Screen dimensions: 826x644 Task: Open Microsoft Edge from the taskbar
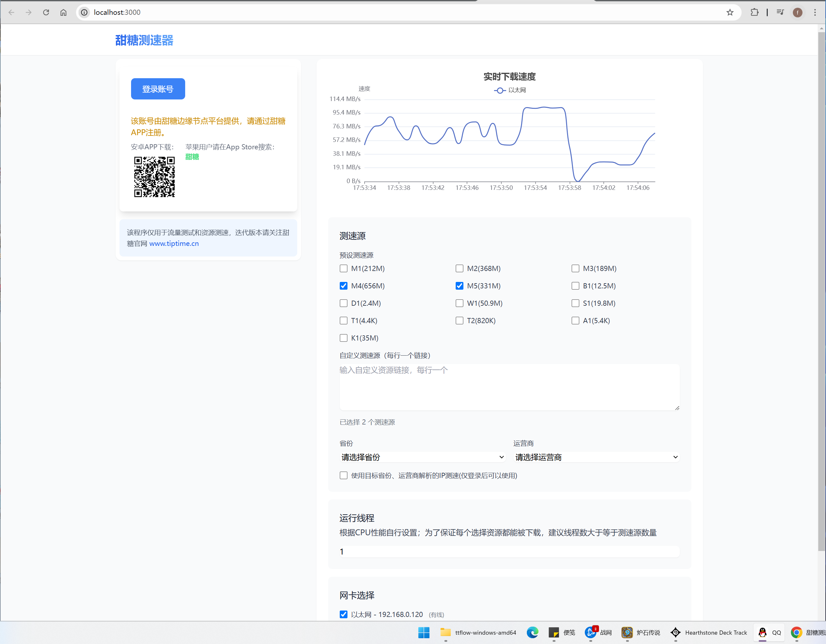532,632
